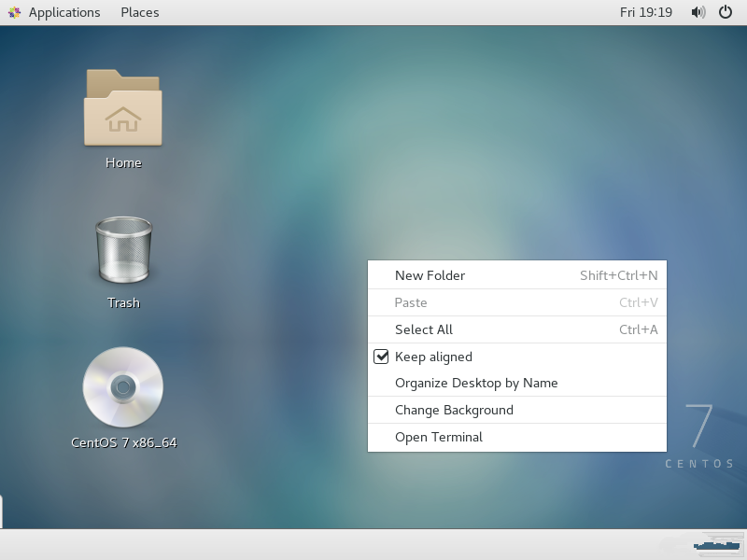The height and width of the screenshot is (560, 747).
Task: Open the Home folder desktop icon
Action: click(x=123, y=107)
